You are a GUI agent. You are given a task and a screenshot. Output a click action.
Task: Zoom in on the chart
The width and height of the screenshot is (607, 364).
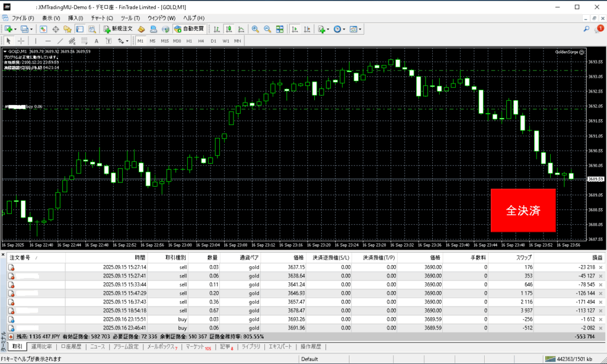[x=255, y=28]
